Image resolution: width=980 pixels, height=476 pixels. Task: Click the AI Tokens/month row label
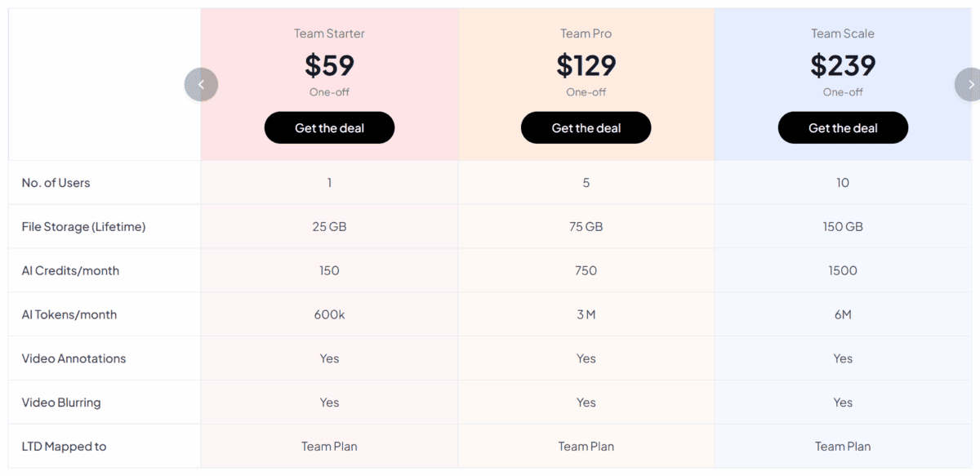(69, 315)
